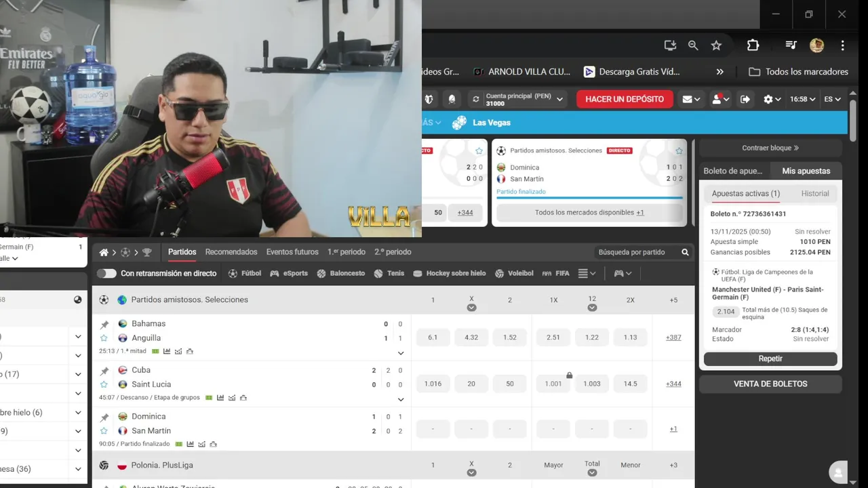Viewport: 868px width, 488px height.
Task: Click the pitch icon for Cuba match
Action: [x=210, y=398]
